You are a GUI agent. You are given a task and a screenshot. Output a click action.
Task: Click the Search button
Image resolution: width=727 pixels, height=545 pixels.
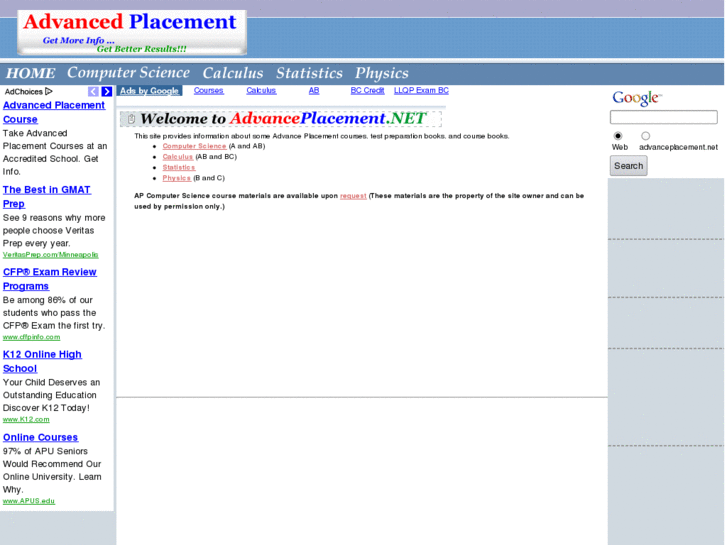[x=628, y=166]
